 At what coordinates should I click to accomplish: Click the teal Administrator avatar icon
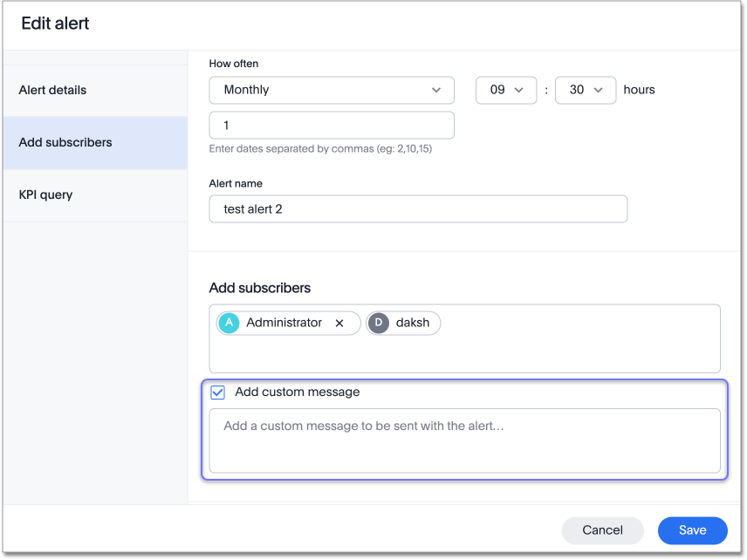coord(229,323)
